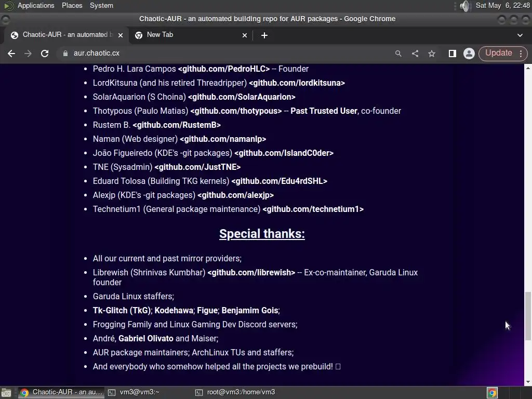Click the Sat May 6 clock in panel
Image resolution: width=532 pixels, height=399 pixels.
502,5
